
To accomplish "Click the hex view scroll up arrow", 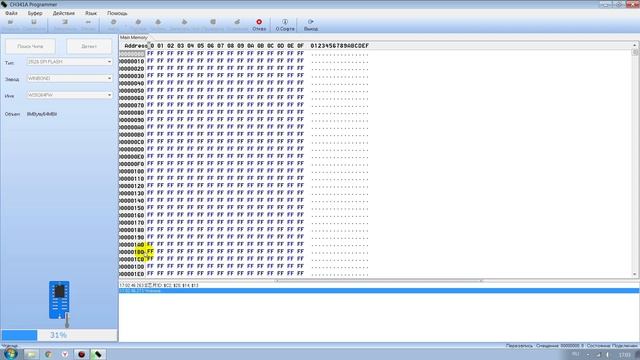I will [635, 45].
